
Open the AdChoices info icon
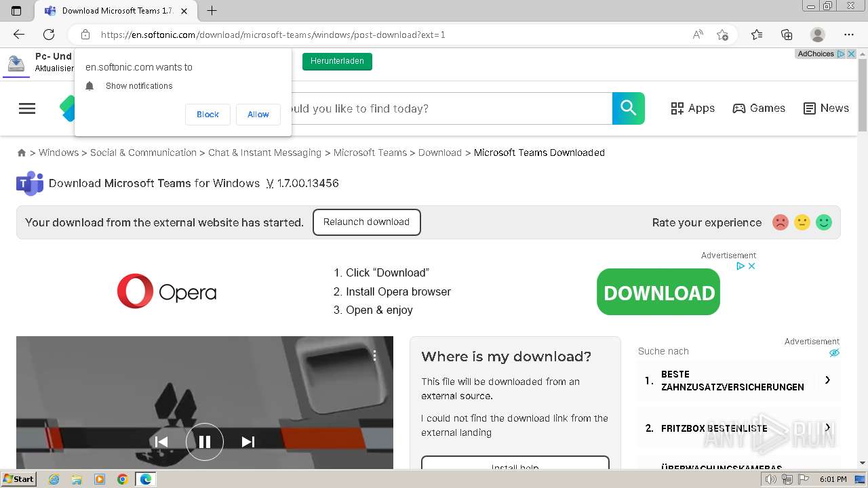(840, 54)
